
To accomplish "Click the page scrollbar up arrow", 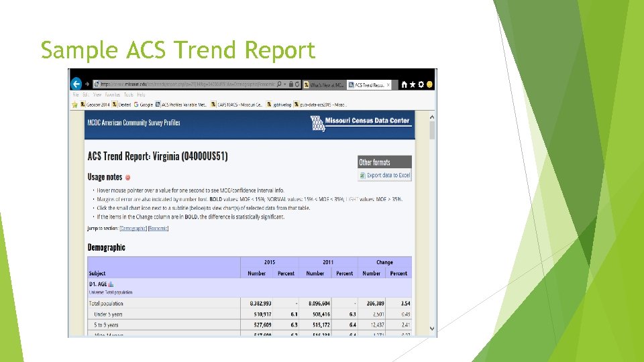I will (431, 117).
